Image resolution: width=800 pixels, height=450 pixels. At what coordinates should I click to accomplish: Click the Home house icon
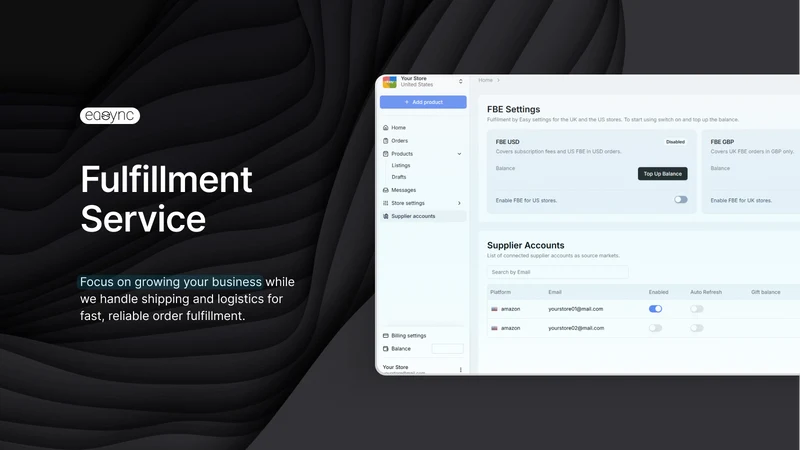tap(386, 128)
